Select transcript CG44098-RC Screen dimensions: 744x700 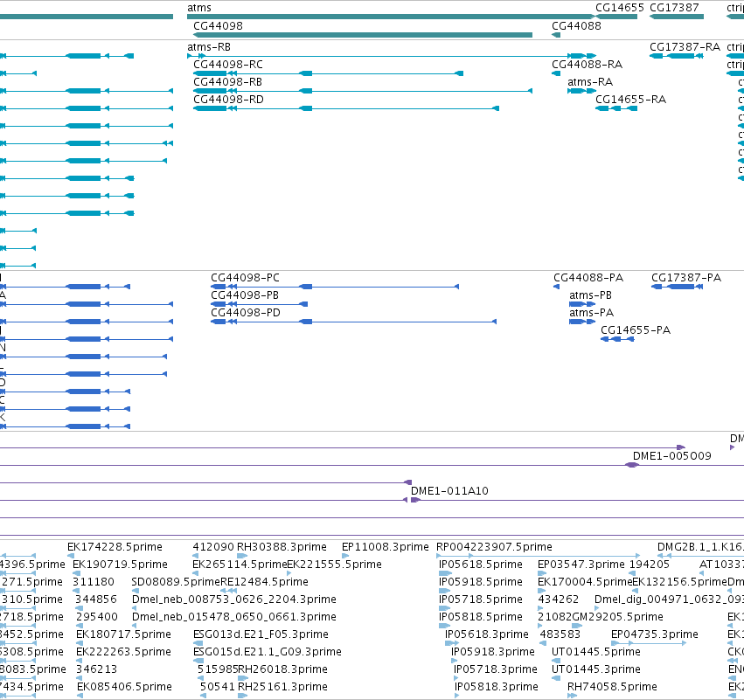point(228,65)
